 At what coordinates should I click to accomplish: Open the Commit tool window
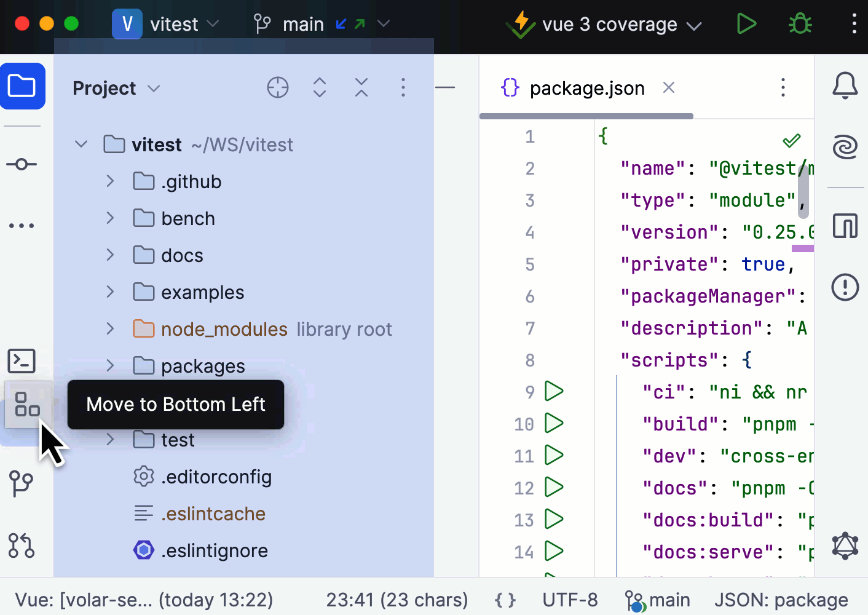pyautogui.click(x=22, y=164)
